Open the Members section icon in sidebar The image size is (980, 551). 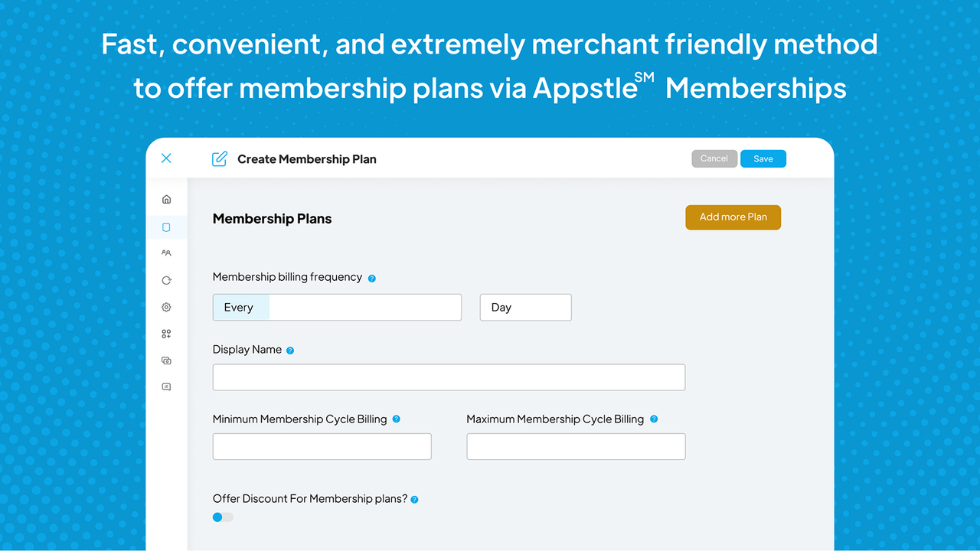tap(166, 253)
